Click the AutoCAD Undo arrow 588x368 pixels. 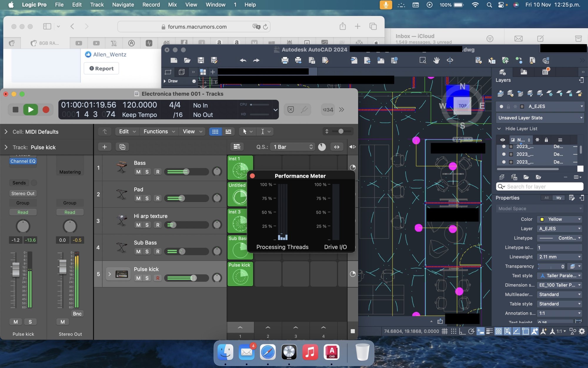[x=243, y=60]
